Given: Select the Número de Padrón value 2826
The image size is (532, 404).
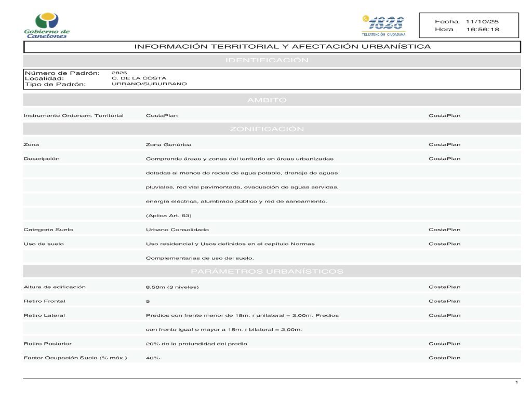Looking at the screenshot, I should tap(119, 73).
